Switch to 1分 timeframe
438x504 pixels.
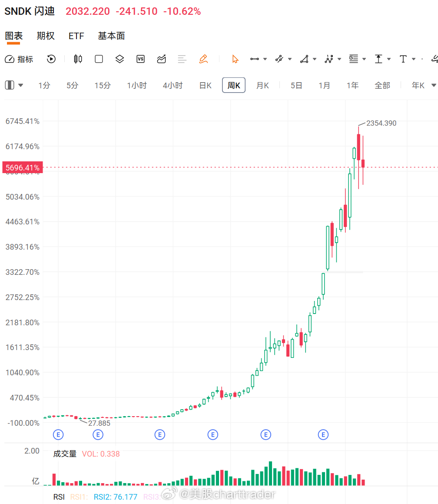(x=44, y=86)
